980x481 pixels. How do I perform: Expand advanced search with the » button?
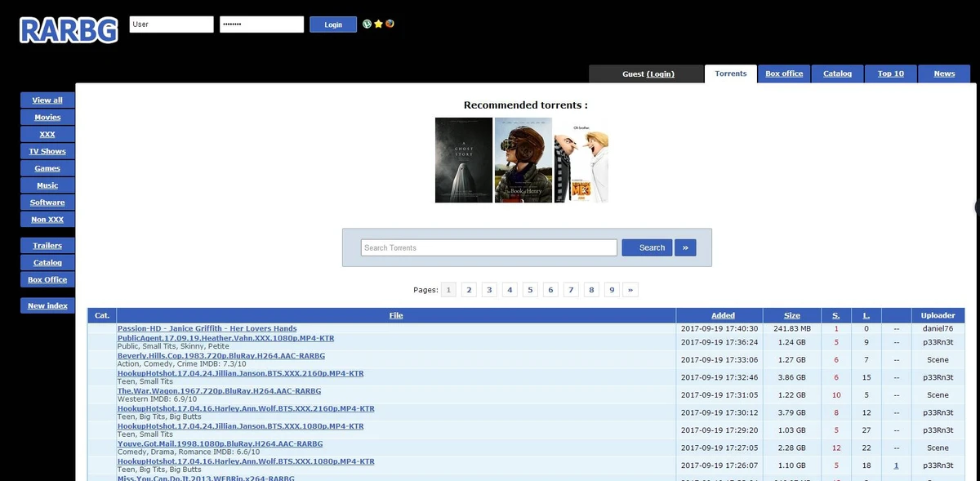click(685, 247)
